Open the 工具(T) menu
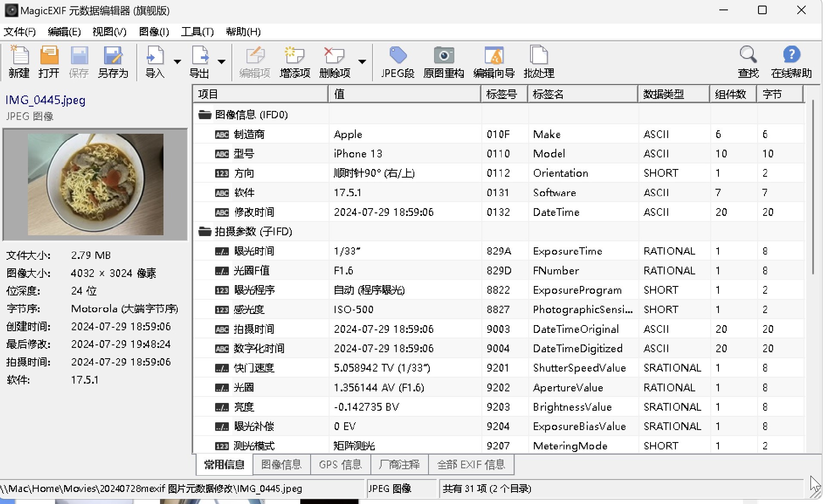The width and height of the screenshot is (826, 504). click(197, 32)
